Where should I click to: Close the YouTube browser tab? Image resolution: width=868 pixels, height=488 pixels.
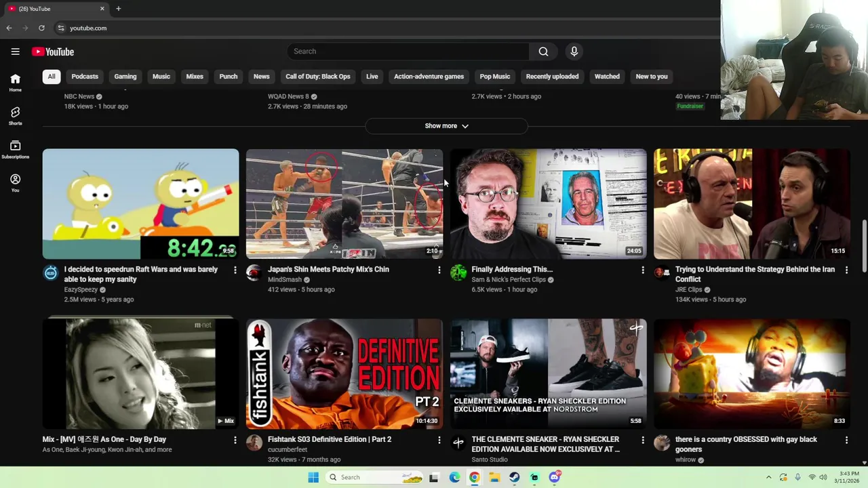(x=102, y=9)
